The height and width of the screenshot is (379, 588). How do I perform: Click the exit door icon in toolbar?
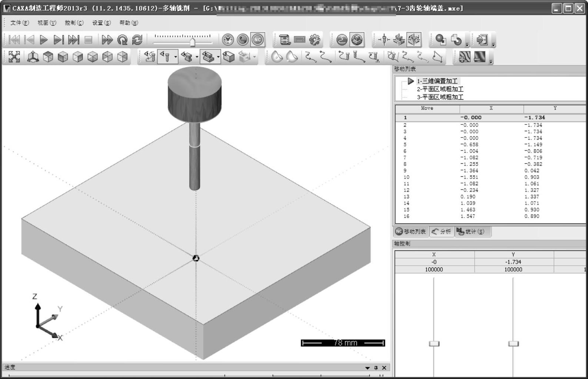click(x=482, y=40)
